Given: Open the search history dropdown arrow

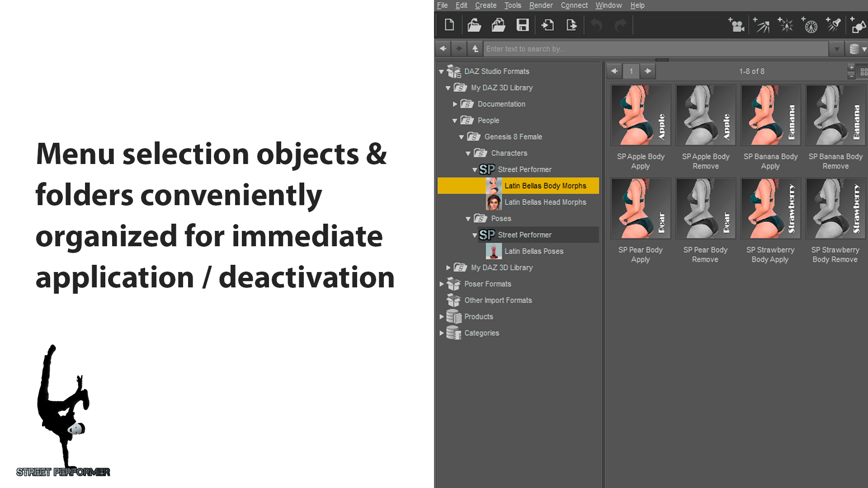Looking at the screenshot, I should click(x=836, y=49).
